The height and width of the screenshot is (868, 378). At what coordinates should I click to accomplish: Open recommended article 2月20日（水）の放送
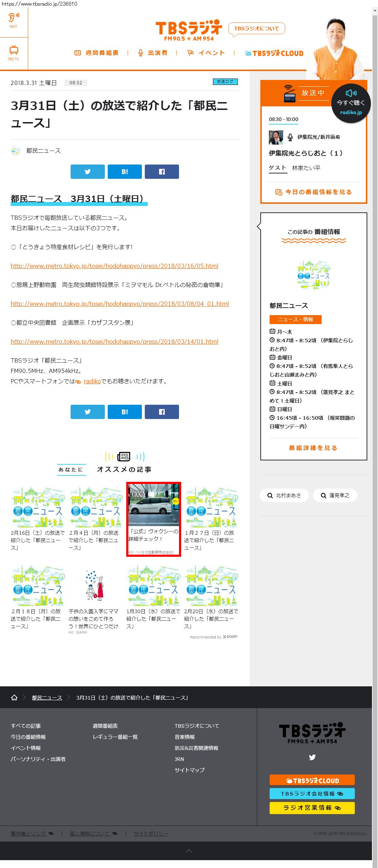click(211, 597)
